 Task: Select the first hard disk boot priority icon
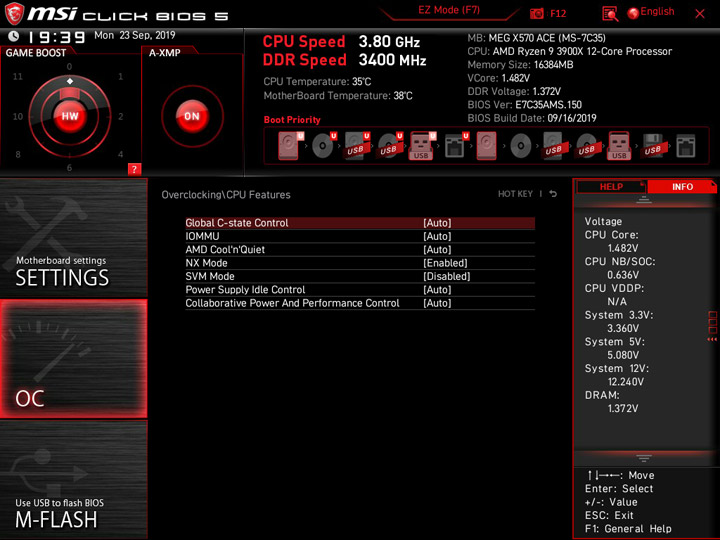tap(289, 146)
